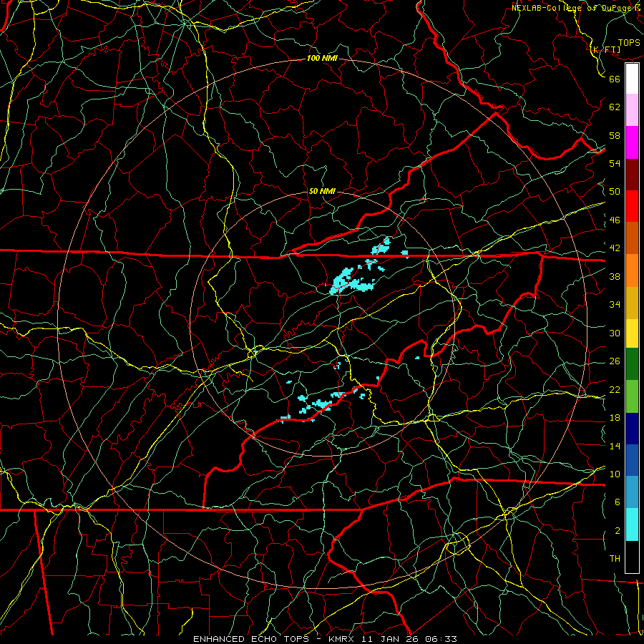Click the 'KMRX' station identifier in the caption
Viewport: 644px width, 644px height.
pos(342,639)
